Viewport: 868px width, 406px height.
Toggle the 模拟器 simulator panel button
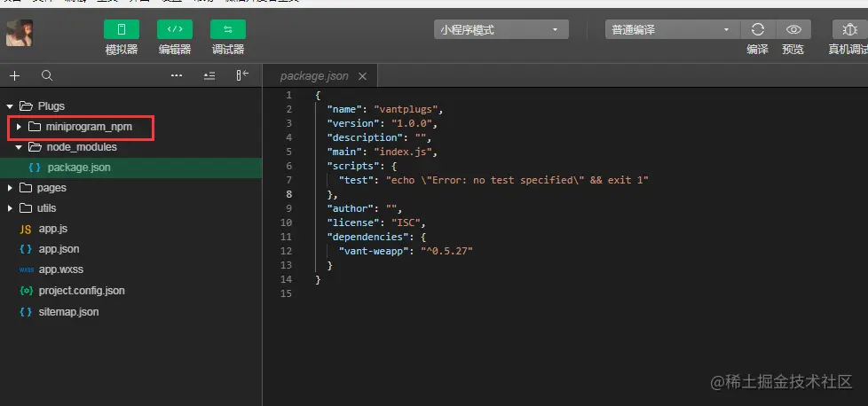coord(122,29)
